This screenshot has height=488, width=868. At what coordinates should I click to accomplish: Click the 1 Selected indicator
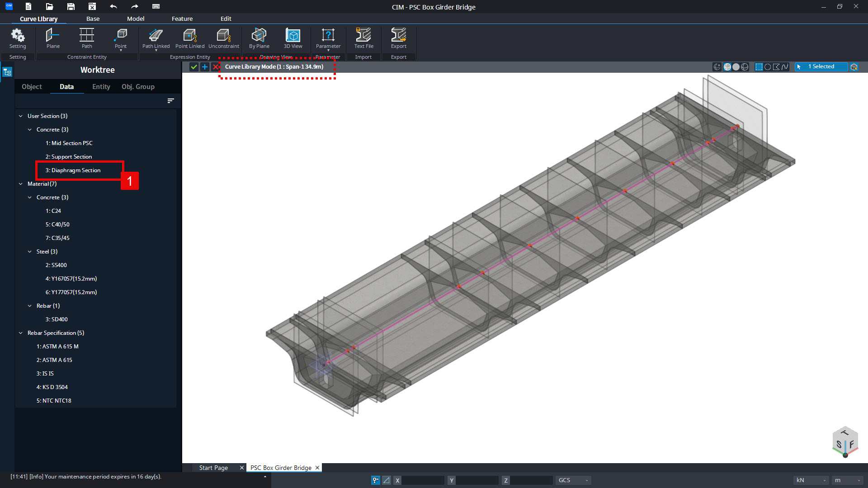point(821,66)
